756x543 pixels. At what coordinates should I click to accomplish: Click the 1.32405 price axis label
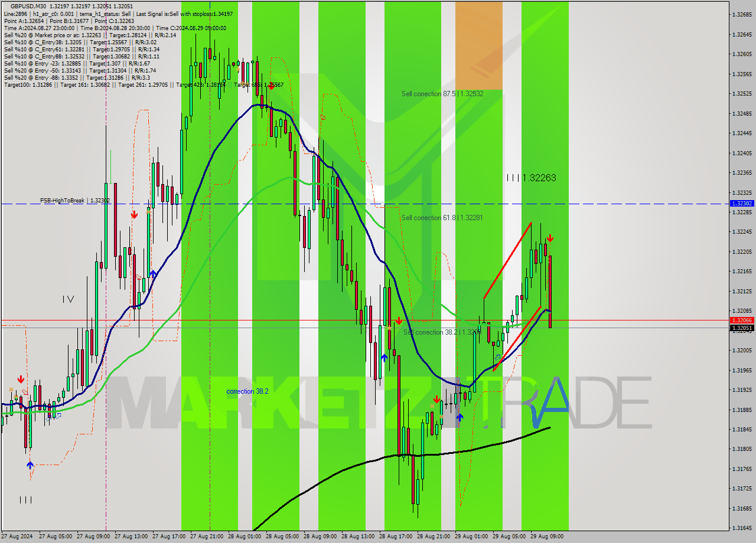click(x=742, y=153)
